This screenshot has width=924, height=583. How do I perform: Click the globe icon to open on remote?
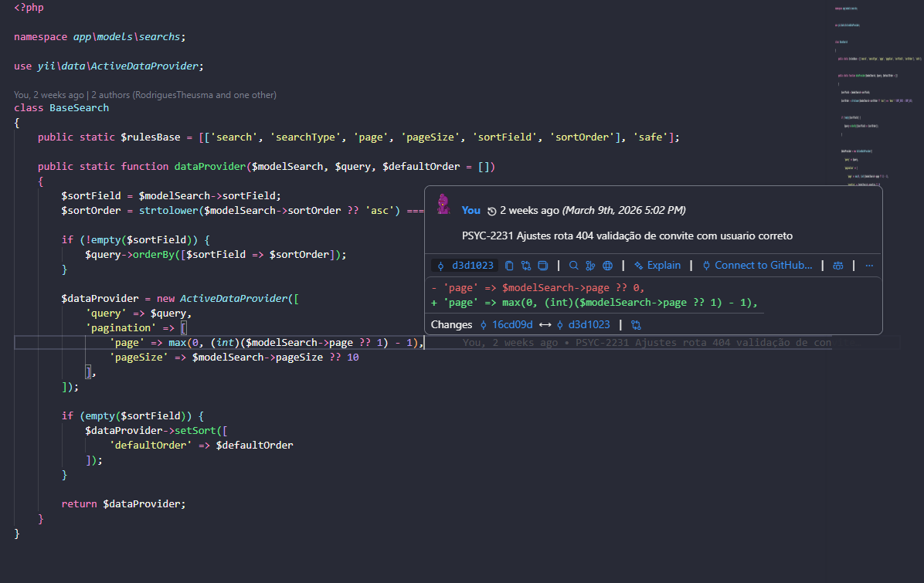[x=608, y=266]
